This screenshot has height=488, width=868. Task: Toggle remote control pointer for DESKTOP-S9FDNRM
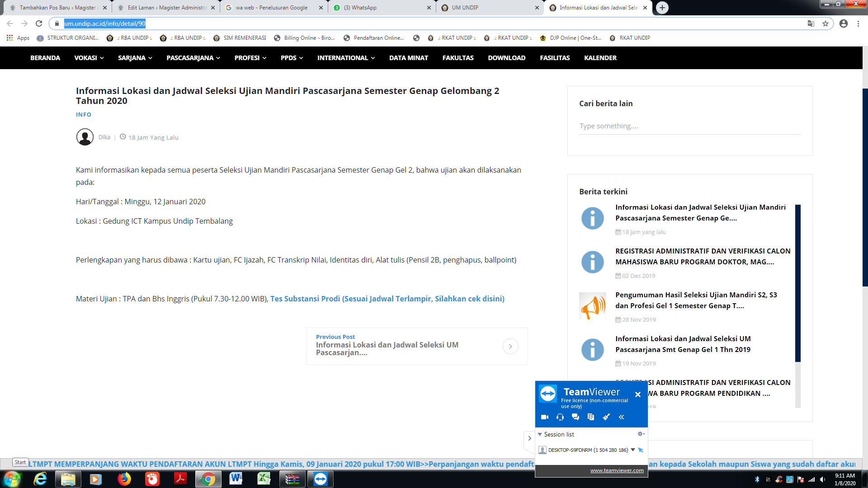point(641,450)
